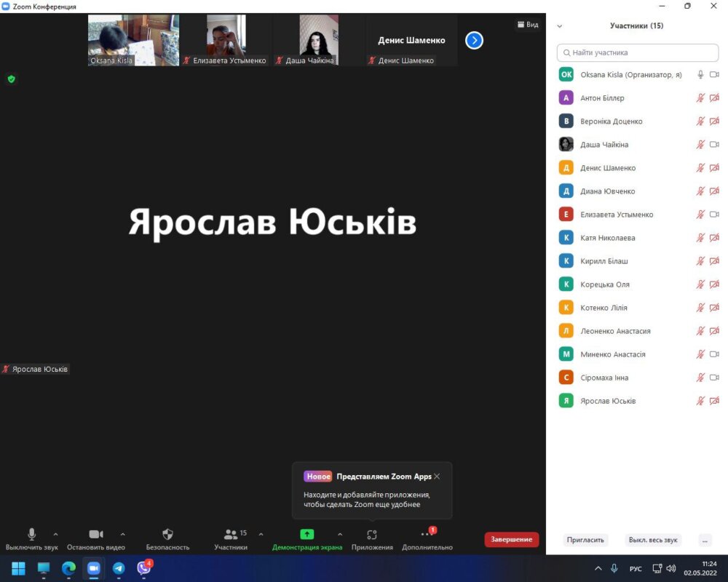Open Telegram from taskbar
Screen dimensions: 728x582
[119, 568]
